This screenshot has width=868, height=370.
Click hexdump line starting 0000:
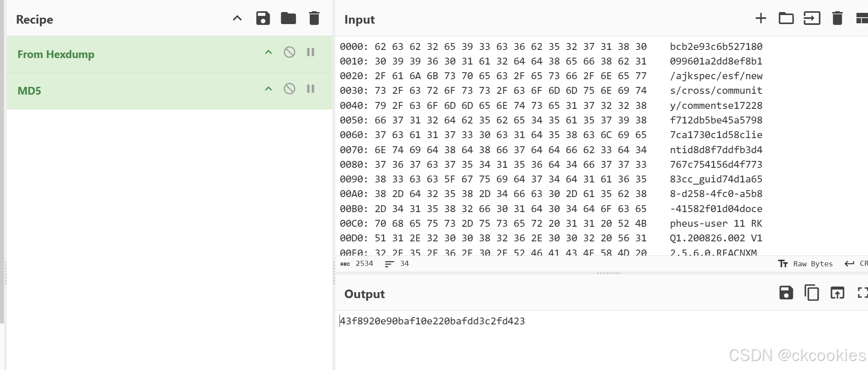pyautogui.click(x=551, y=46)
